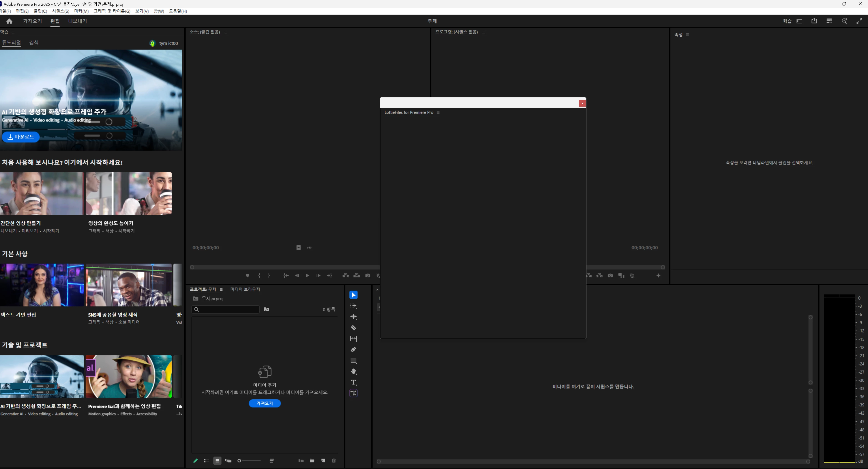The image size is (868, 469).
Task: Click Overwrite button in Source monitor
Action: pos(356,276)
